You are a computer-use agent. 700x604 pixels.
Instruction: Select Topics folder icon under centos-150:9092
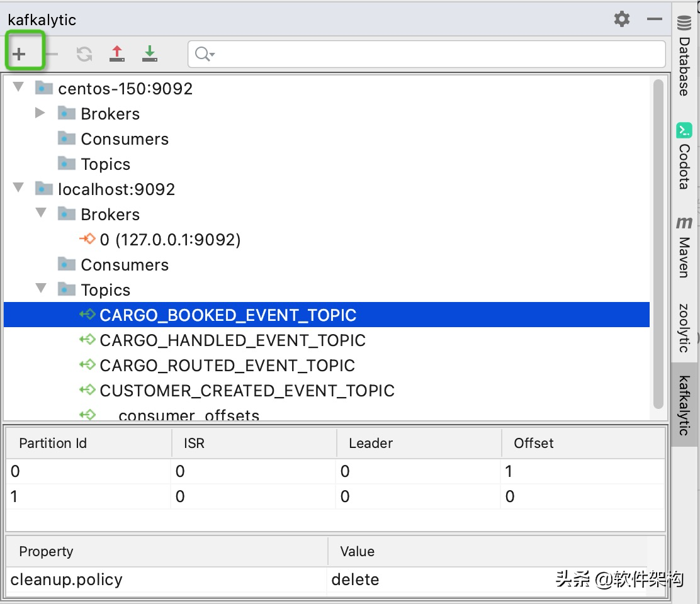click(x=67, y=163)
